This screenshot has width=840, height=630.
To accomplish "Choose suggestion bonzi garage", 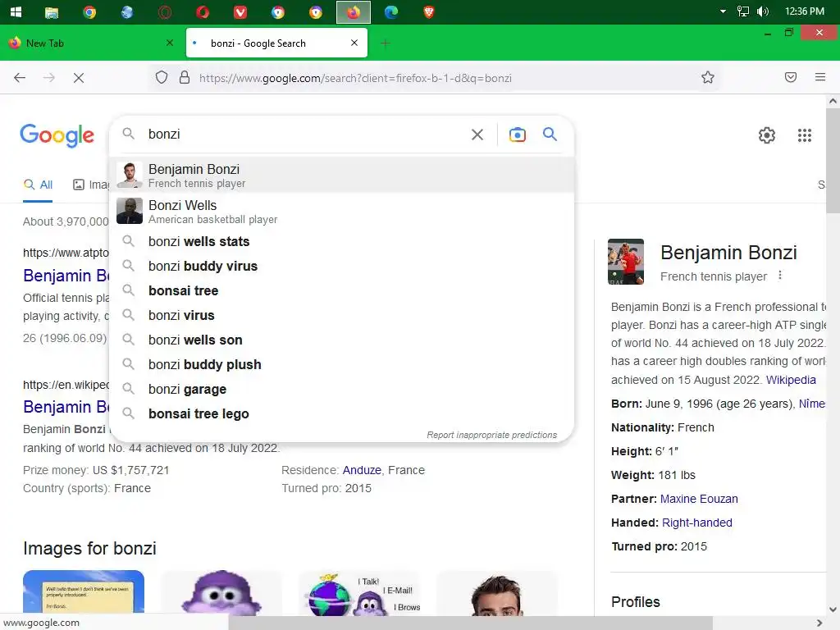I will tap(342, 390).
